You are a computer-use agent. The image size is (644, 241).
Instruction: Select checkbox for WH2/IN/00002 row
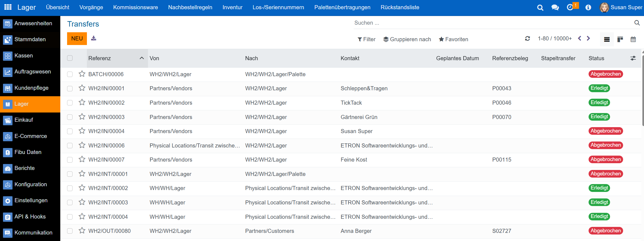click(70, 103)
